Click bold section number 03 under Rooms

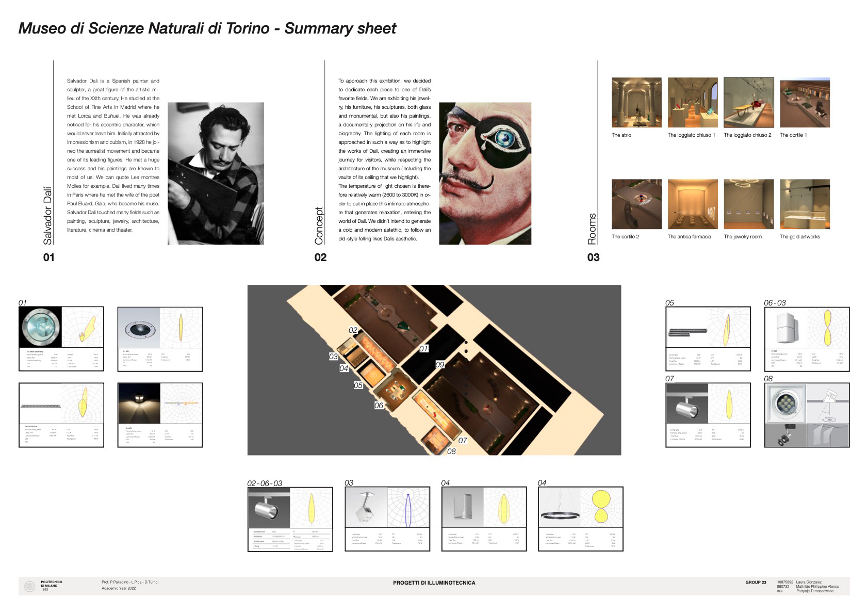coord(593,257)
